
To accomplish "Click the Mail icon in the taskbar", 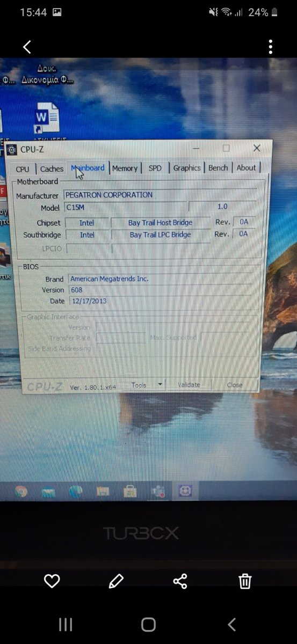I will click(x=48, y=491).
